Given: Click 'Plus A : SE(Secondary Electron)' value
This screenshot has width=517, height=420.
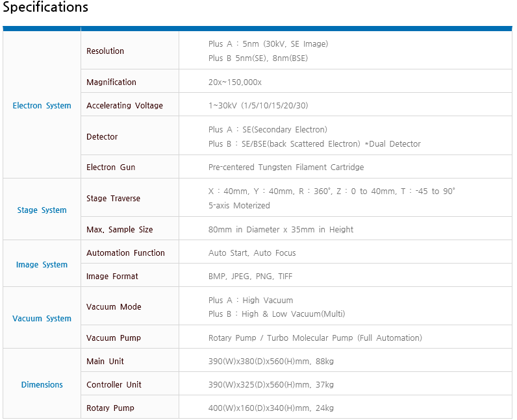Looking at the screenshot, I should (268, 129).
